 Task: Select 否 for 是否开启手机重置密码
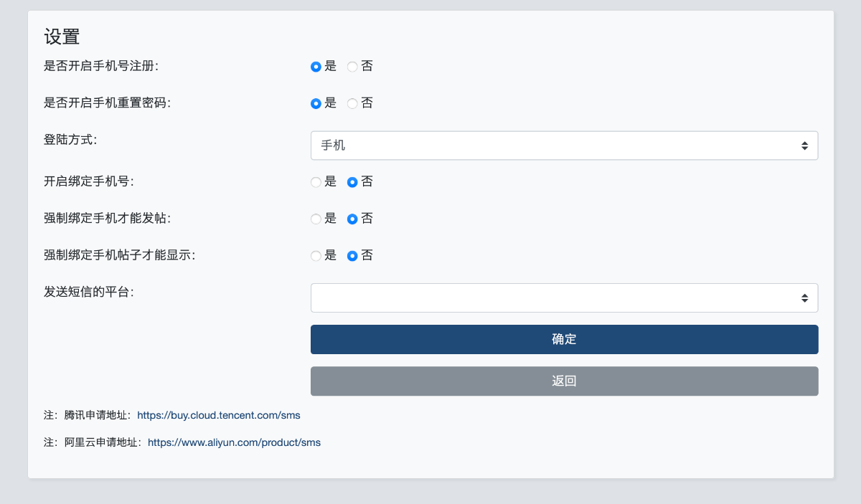point(352,103)
